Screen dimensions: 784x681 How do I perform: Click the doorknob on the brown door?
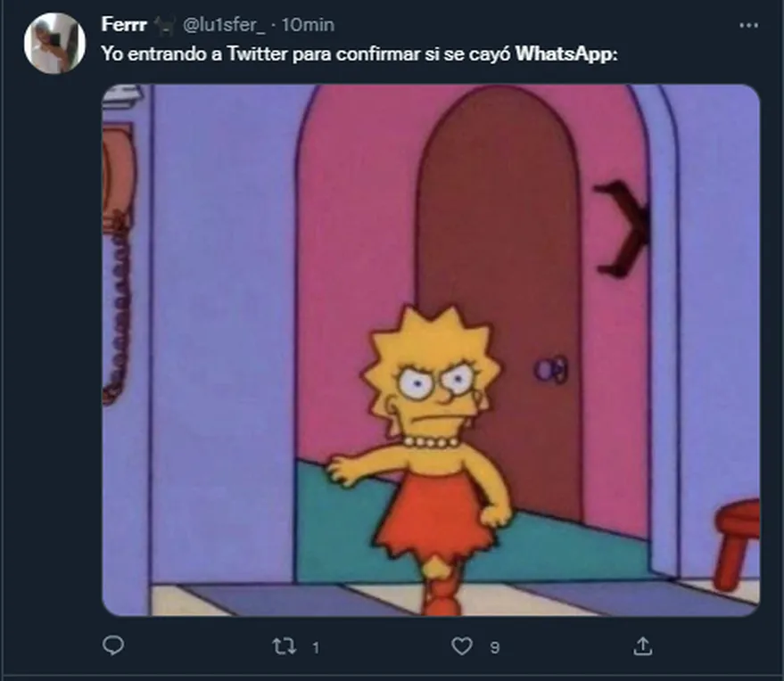click(551, 370)
